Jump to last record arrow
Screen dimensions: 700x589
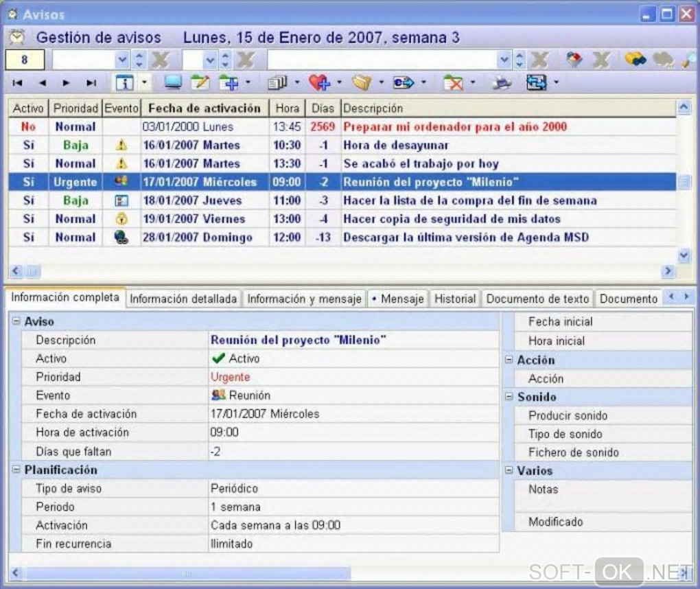[91, 82]
